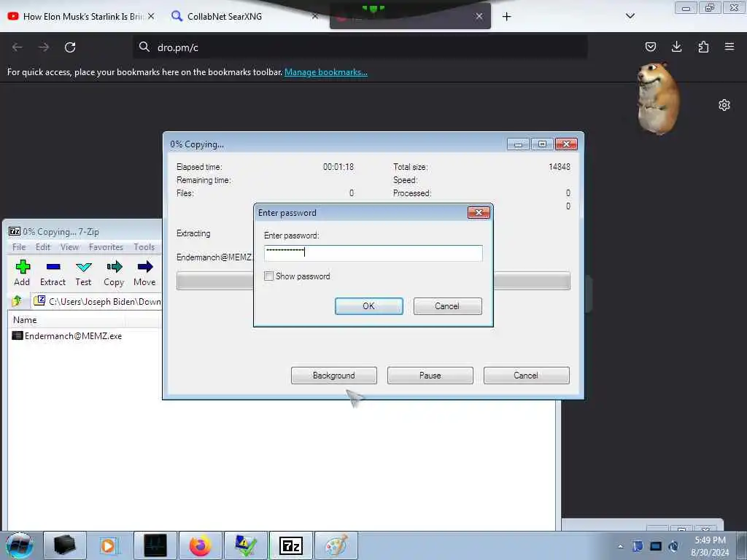
Task: Open the media player taskbar icon
Action: tap(109, 545)
